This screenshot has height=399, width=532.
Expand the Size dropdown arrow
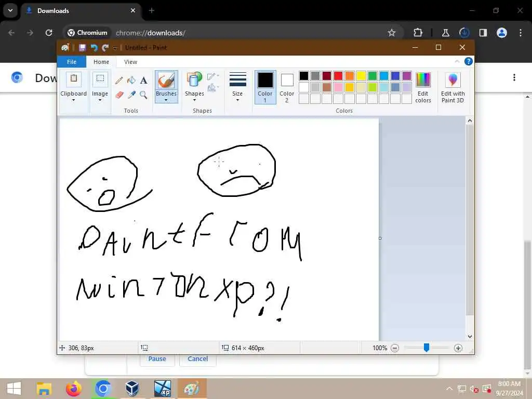click(237, 100)
